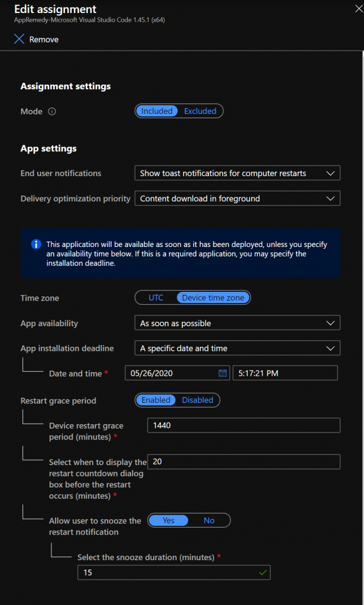Viewport: 364px width, 605px height.
Task: Click the Mode info icon
Action: 52,112
